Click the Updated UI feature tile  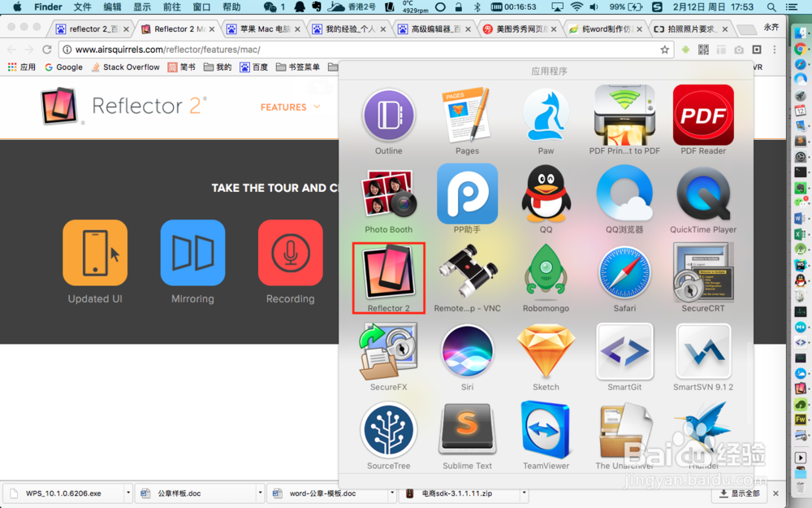tap(95, 253)
